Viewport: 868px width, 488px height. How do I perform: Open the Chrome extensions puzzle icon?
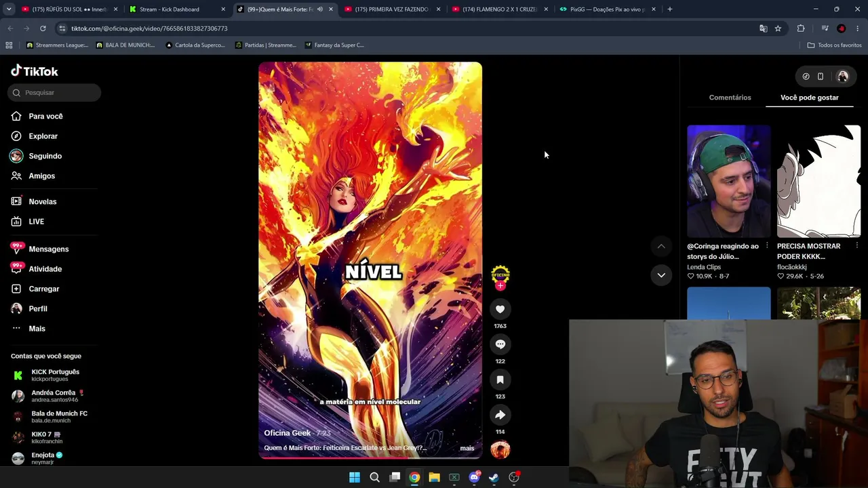[x=801, y=28]
